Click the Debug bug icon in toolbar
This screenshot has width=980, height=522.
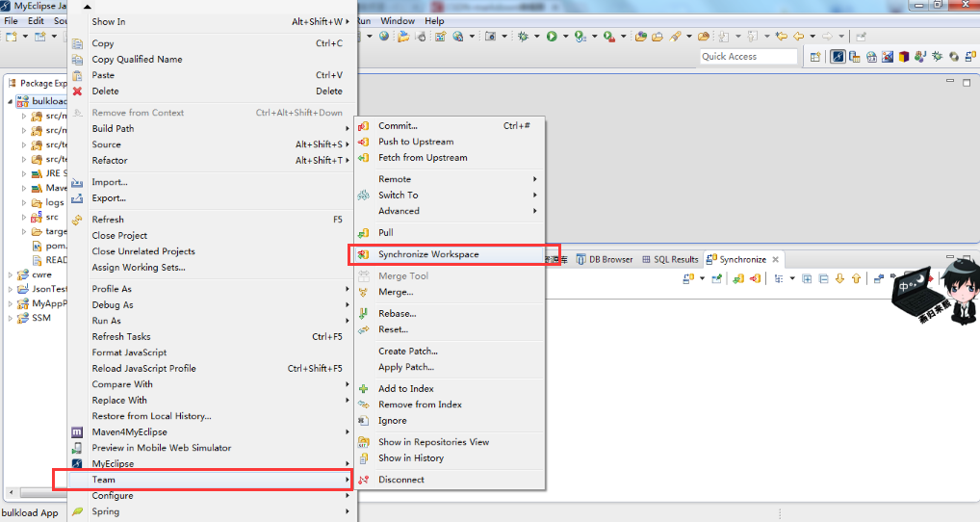tap(523, 37)
